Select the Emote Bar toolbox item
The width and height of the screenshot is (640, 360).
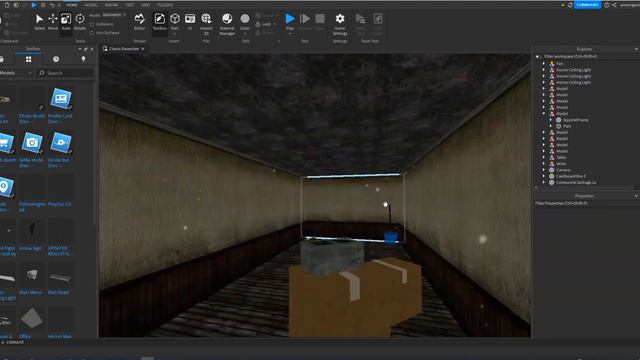point(60,150)
